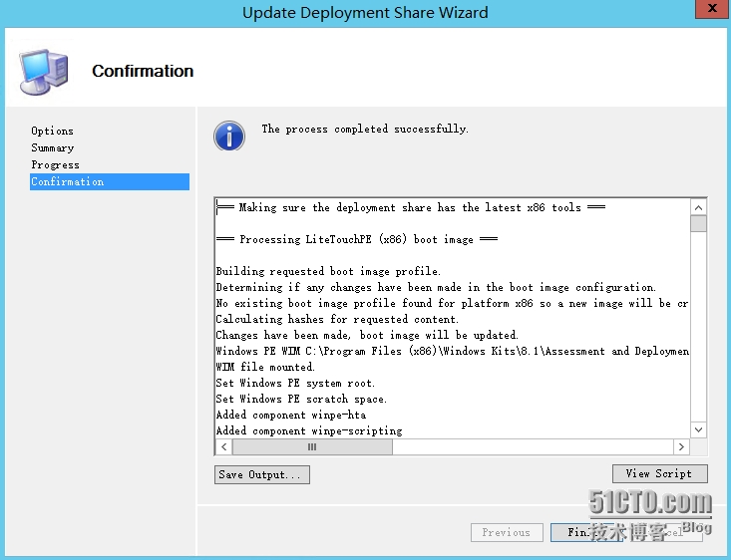Click 'Changes have been made' output line
The width and height of the screenshot is (731, 560).
pyautogui.click(x=367, y=336)
